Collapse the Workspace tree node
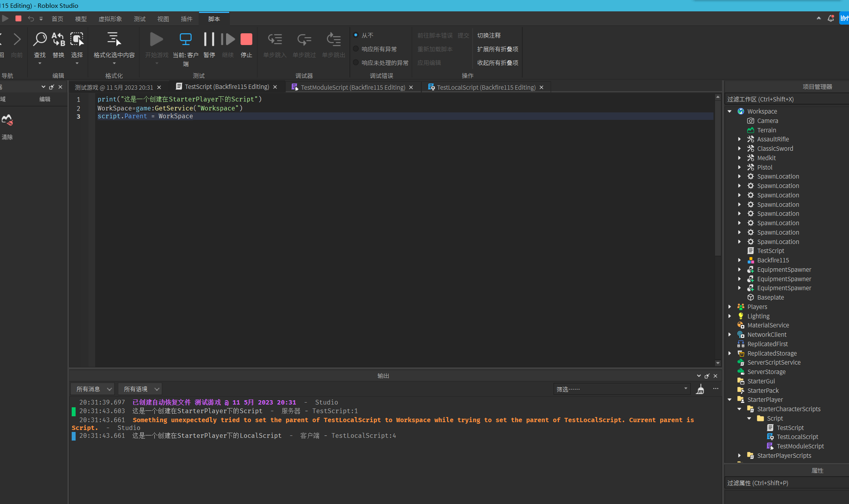849x504 pixels. click(x=730, y=112)
